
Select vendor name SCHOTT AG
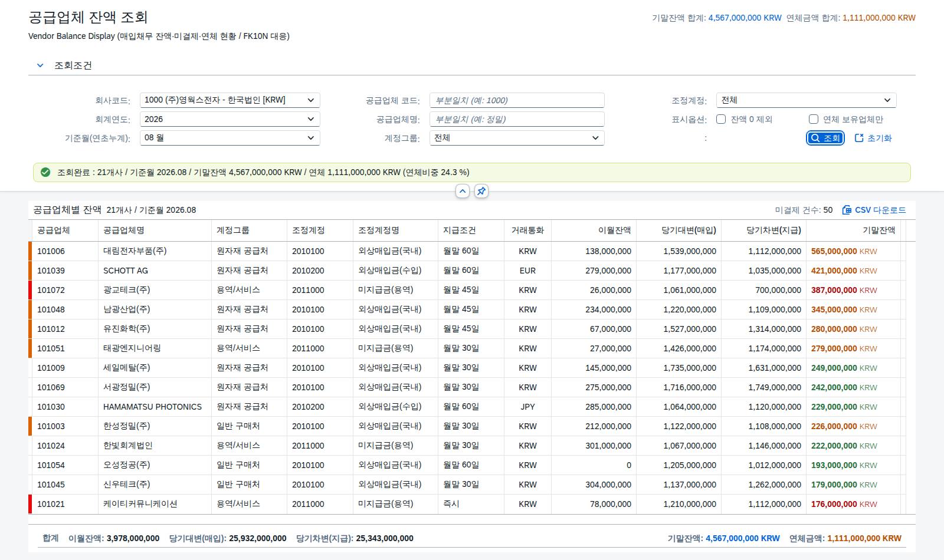pyautogui.click(x=126, y=271)
